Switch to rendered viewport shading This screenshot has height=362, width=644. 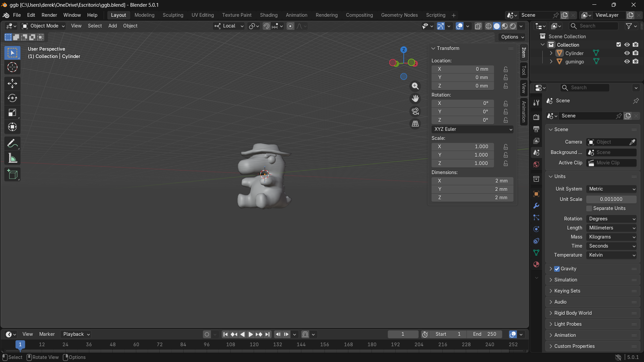[513, 26]
